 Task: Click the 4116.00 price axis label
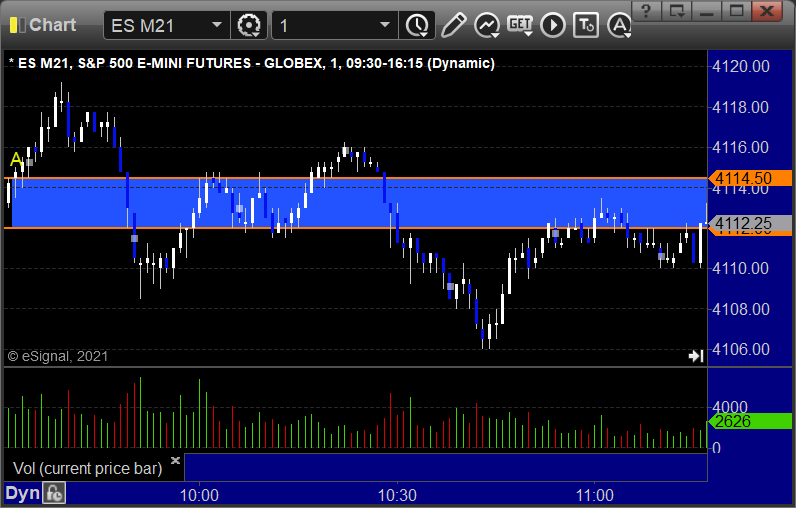741,147
